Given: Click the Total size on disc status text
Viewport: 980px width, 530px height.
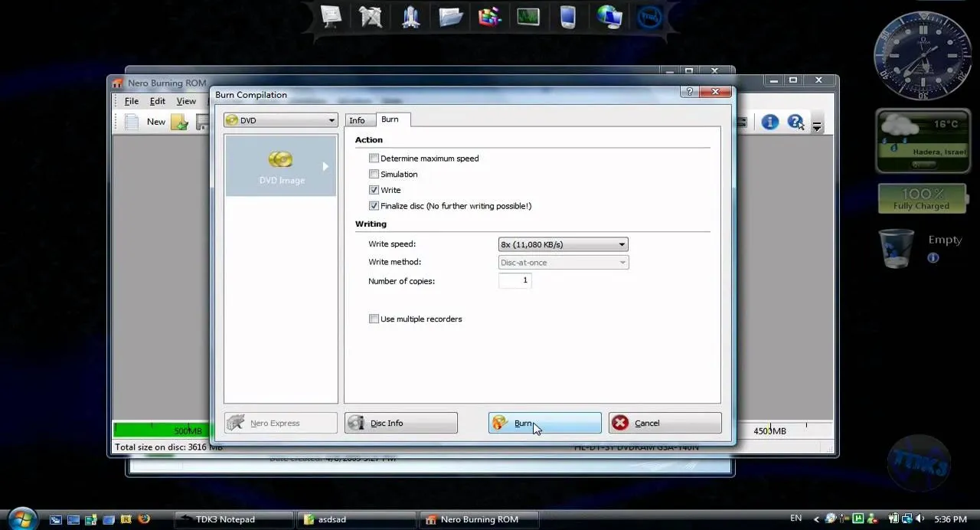Looking at the screenshot, I should (168, 447).
